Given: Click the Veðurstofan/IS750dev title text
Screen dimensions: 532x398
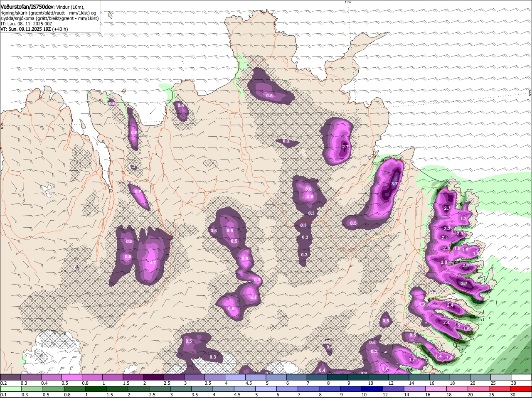Looking at the screenshot, I should coord(27,6).
